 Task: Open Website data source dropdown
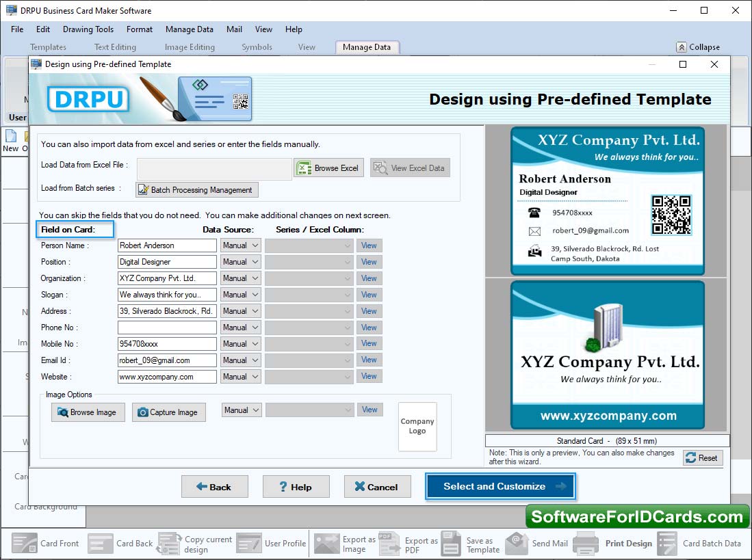241,377
